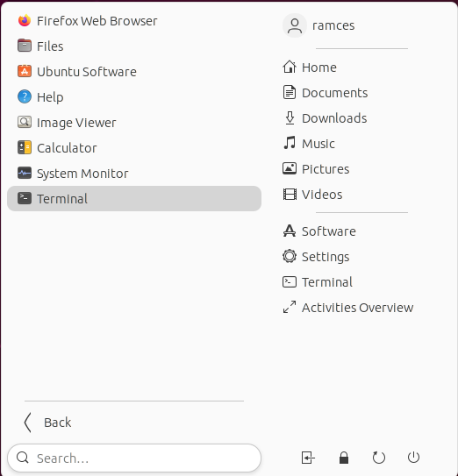The image size is (458, 476).
Task: Open Firefox Web Browser icon
Action: [25, 21]
